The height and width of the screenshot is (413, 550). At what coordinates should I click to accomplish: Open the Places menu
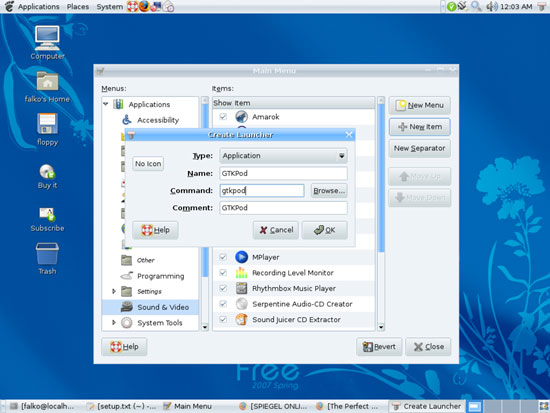(78, 6)
